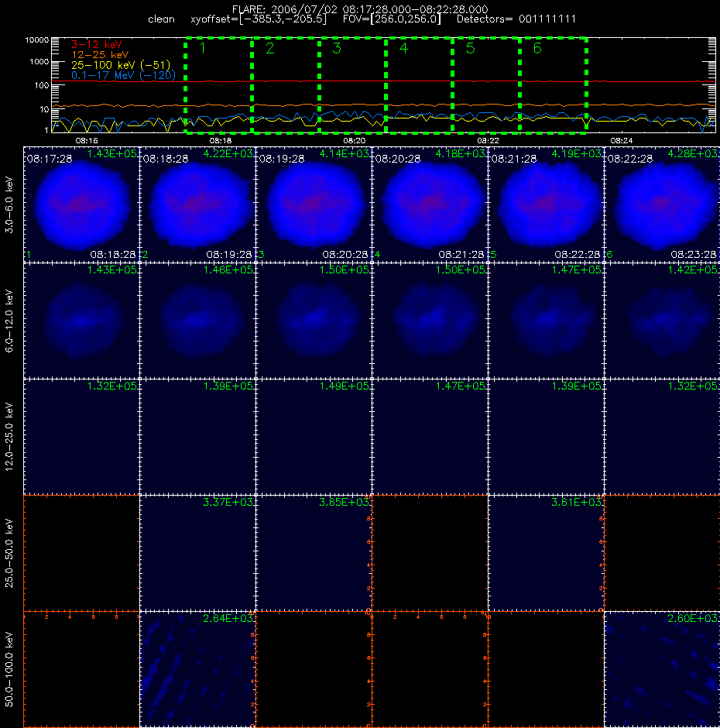Click the 1000 count-rate axis label
The width and height of the screenshot is (720, 728).
click(x=39, y=62)
